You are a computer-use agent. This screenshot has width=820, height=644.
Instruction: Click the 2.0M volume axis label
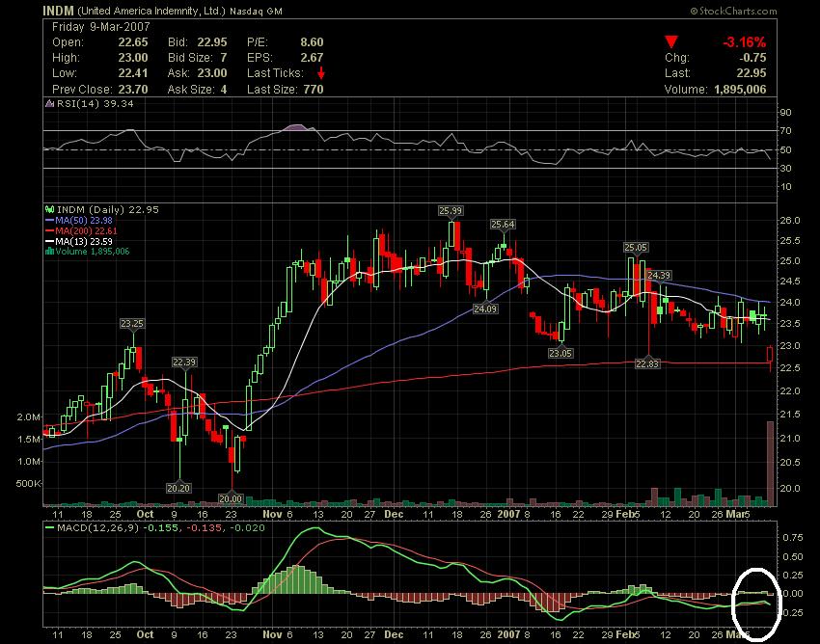(x=28, y=417)
